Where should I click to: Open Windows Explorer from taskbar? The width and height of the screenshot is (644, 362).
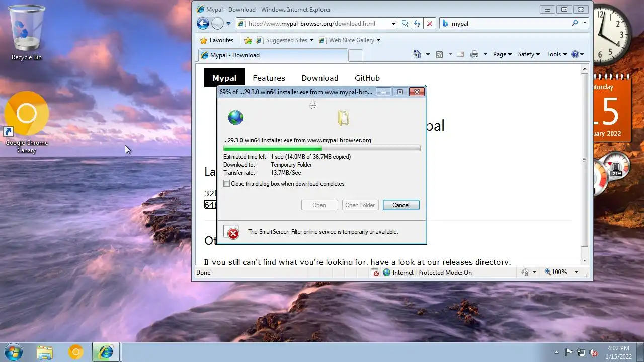(x=45, y=352)
